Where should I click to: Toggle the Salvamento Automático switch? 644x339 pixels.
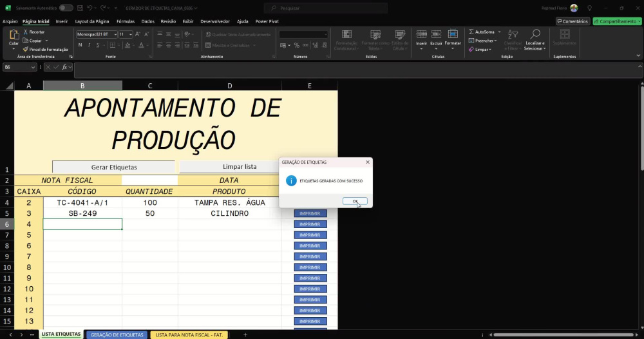coord(66,8)
